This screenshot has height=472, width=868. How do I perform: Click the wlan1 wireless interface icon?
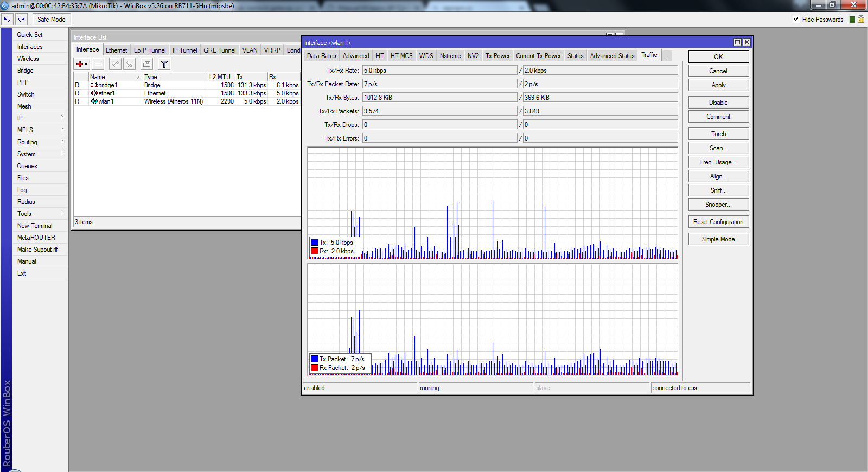click(94, 101)
